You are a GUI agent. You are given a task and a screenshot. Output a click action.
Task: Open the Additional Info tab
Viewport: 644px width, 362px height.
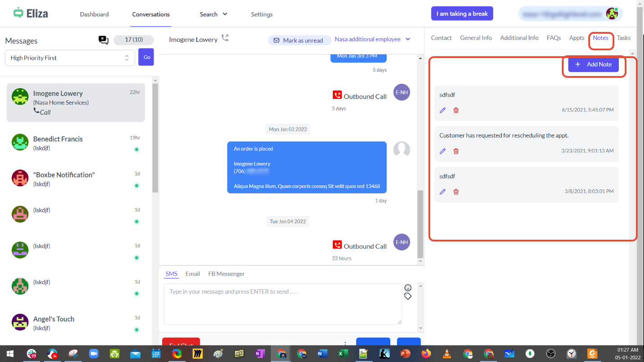coord(519,38)
